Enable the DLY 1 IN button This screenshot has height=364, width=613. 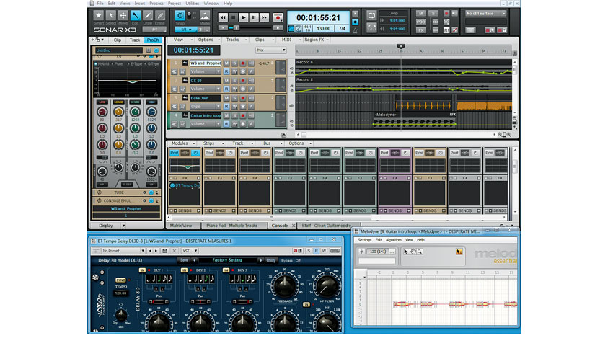click(x=142, y=270)
